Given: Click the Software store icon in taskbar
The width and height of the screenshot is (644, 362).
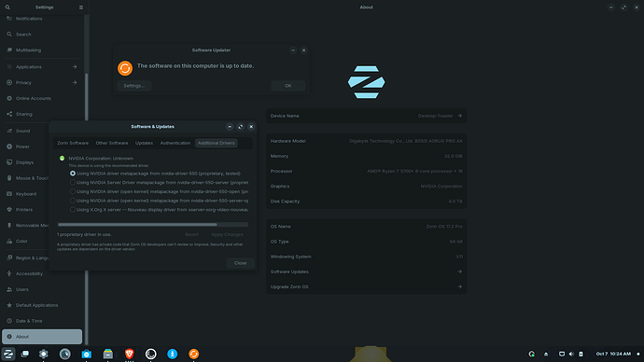Looking at the screenshot, I should [x=86, y=354].
